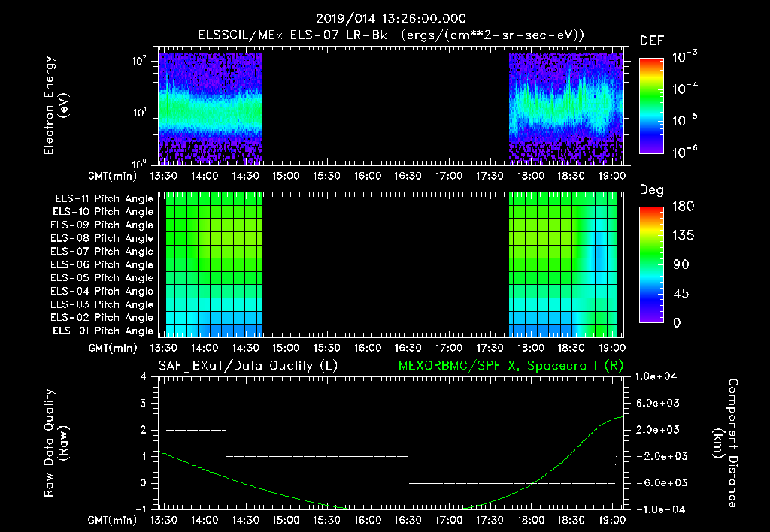Click the 'ELS-07 Pitch Angle' row label
Screen dimensions: 770x532
pyautogui.click(x=102, y=251)
